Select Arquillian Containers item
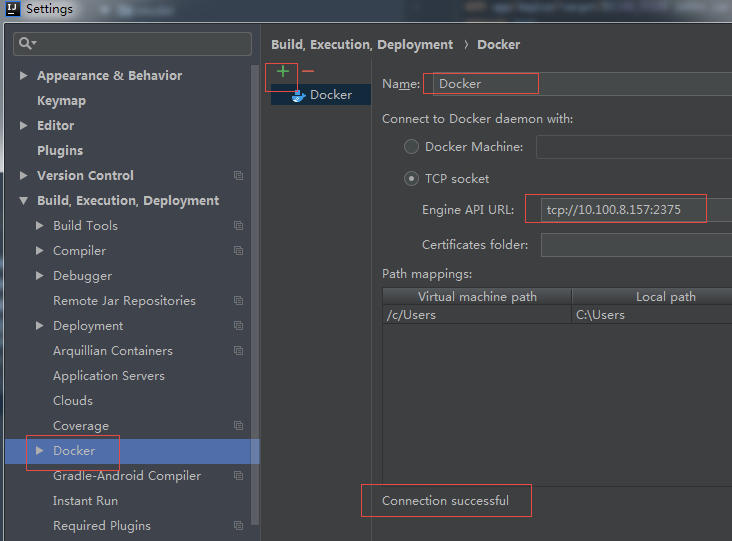 [x=113, y=351]
